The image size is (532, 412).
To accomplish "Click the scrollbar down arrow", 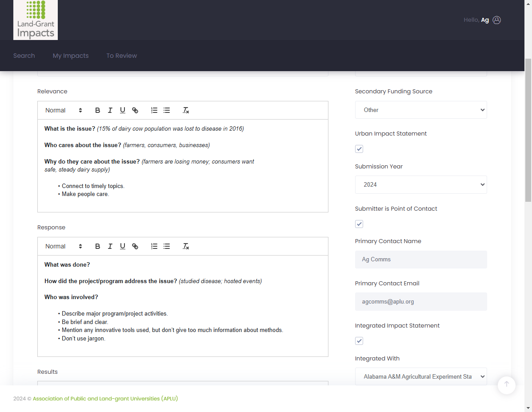I will tap(528, 408).
